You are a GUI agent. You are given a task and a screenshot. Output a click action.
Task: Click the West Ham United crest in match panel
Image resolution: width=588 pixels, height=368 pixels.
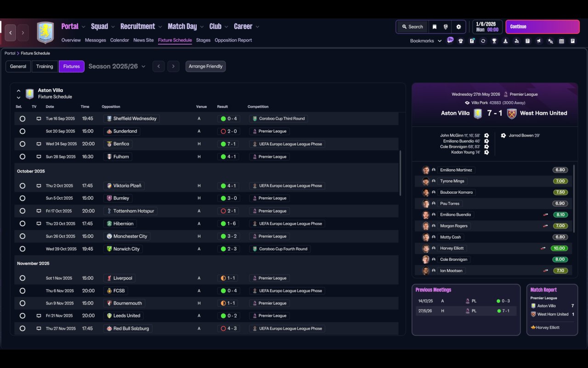(512, 113)
